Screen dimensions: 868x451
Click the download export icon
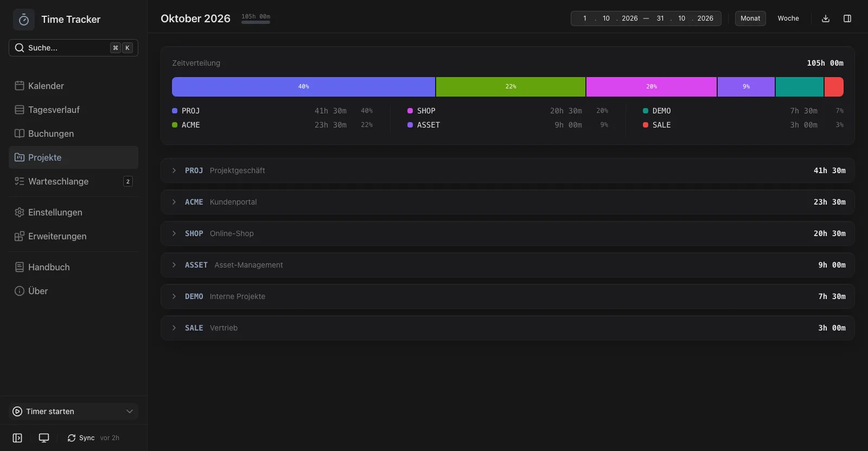(x=826, y=18)
